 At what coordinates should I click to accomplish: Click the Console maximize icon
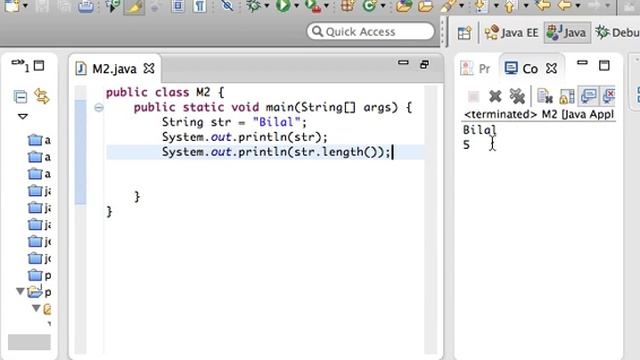604,65
